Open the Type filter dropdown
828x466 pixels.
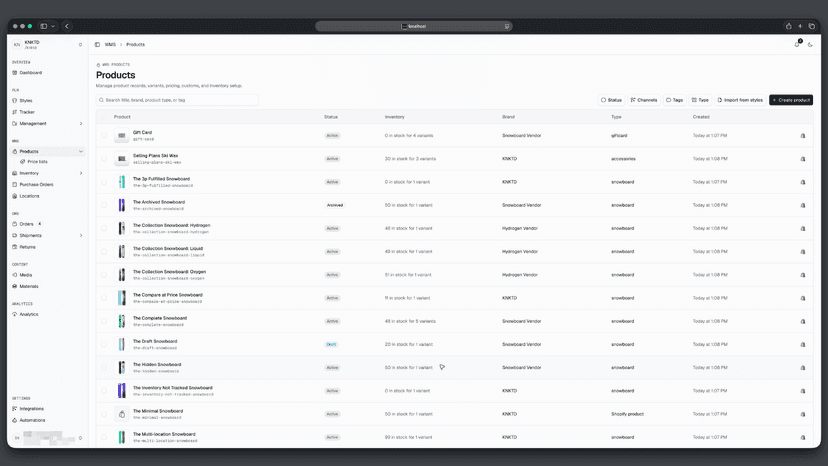click(700, 100)
